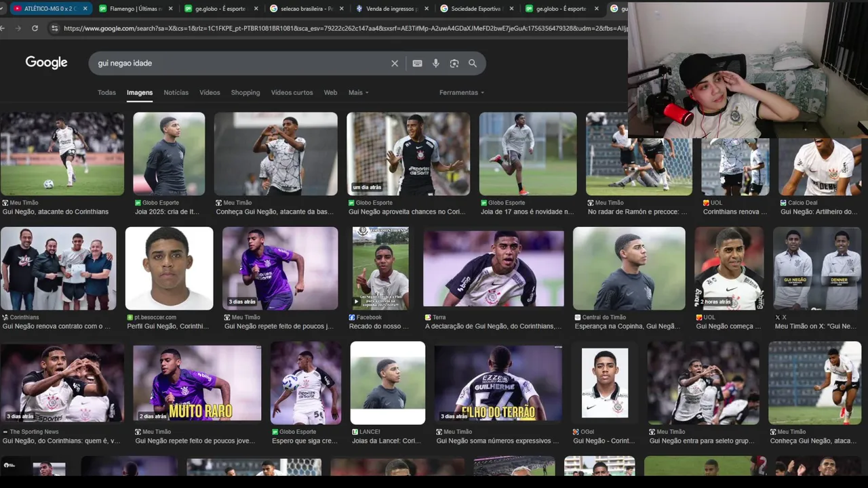Screen dimensions: 868x488
Task: Reload the current page
Action: 35,28
